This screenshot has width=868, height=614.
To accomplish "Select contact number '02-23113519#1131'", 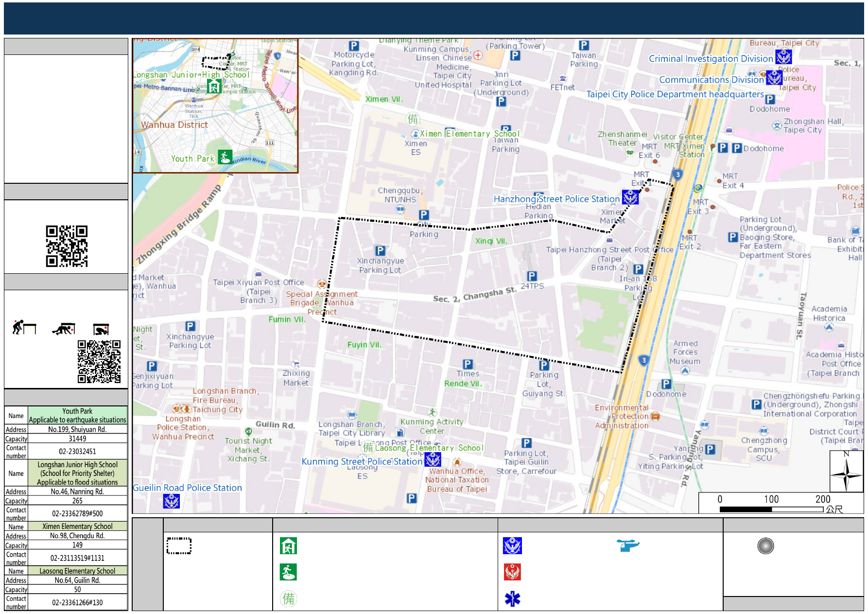I will 77,558.
